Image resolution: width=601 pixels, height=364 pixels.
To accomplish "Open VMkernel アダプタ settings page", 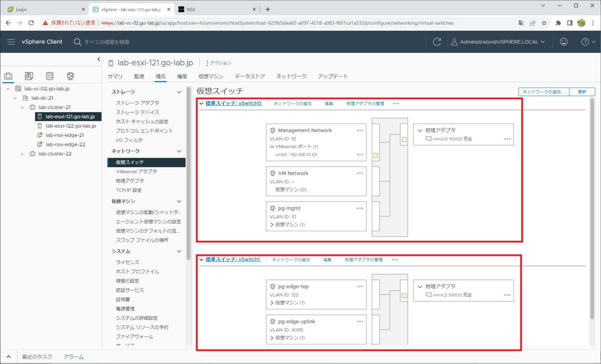I will click(x=136, y=171).
